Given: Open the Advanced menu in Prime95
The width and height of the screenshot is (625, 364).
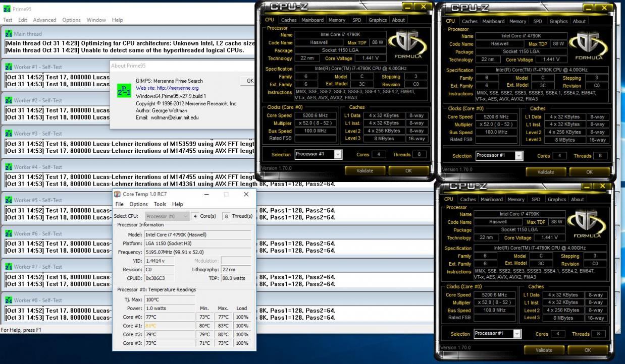Looking at the screenshot, I should (45, 20).
